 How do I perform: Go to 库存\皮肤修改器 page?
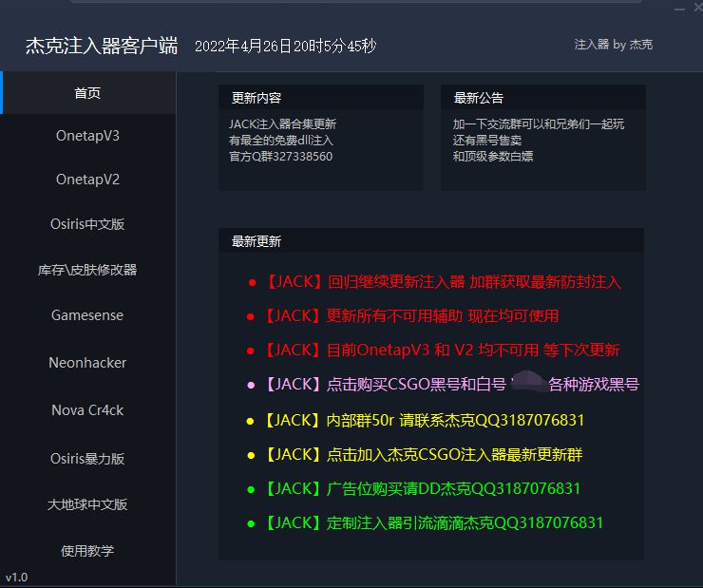coord(87,271)
